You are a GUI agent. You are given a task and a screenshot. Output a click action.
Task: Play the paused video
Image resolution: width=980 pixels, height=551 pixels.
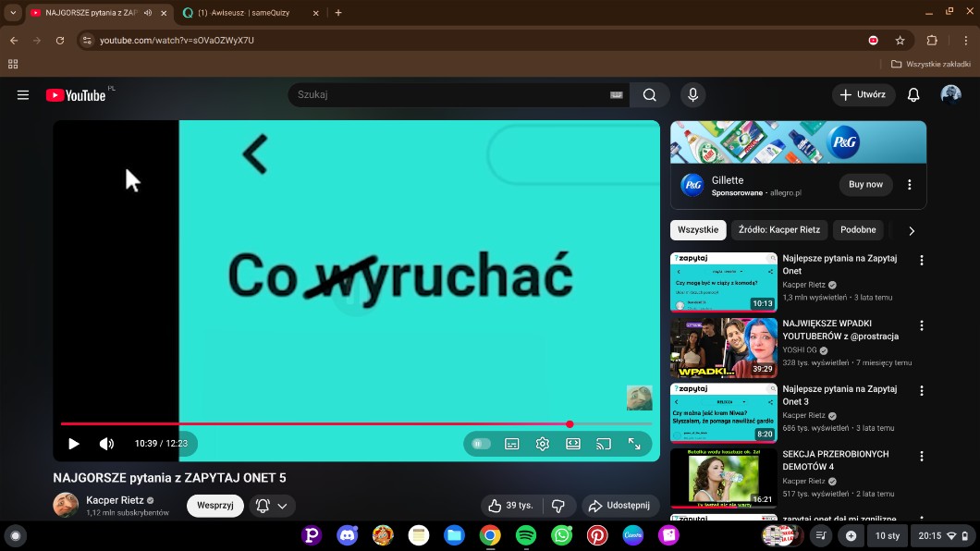[x=74, y=444]
